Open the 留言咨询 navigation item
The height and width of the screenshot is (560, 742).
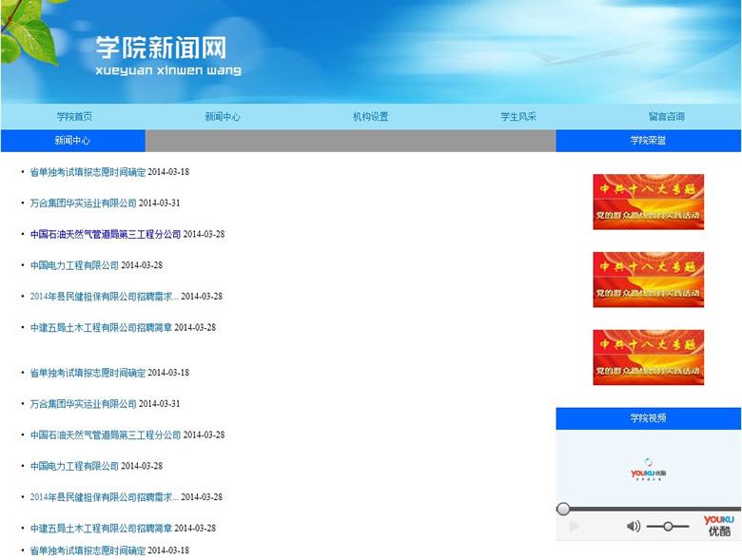click(x=666, y=117)
